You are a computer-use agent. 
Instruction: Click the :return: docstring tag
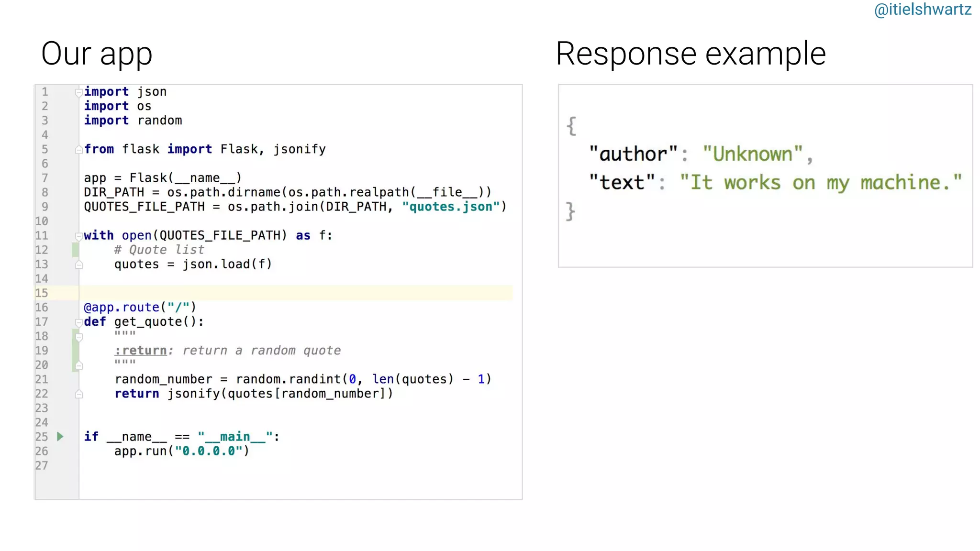[141, 351]
